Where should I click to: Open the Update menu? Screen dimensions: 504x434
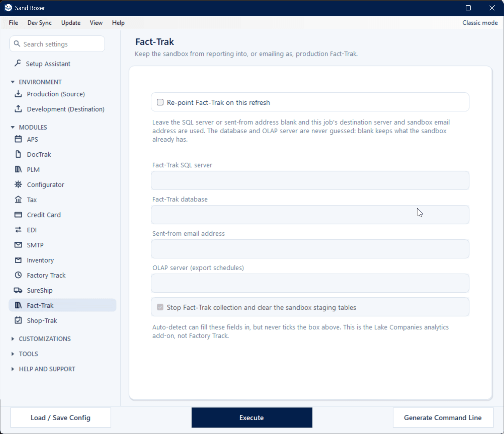point(71,22)
